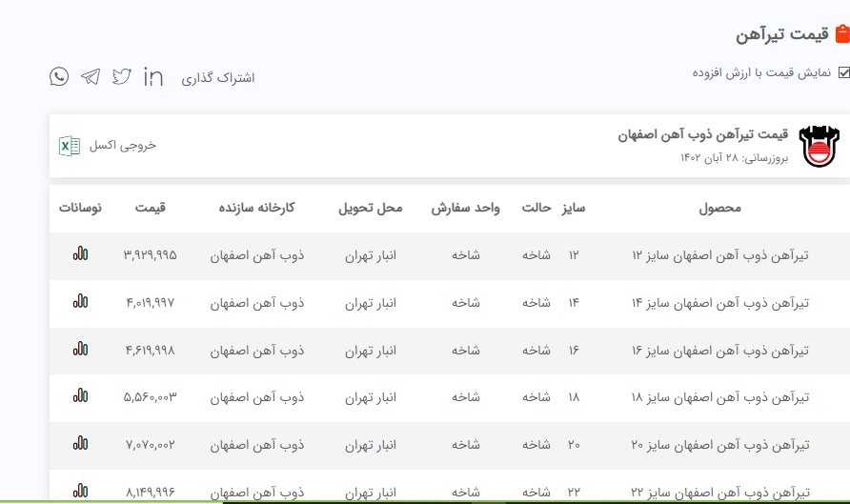Click the 'محصول' column header
Image resolution: width=850 pixels, height=504 pixels.
(719, 208)
